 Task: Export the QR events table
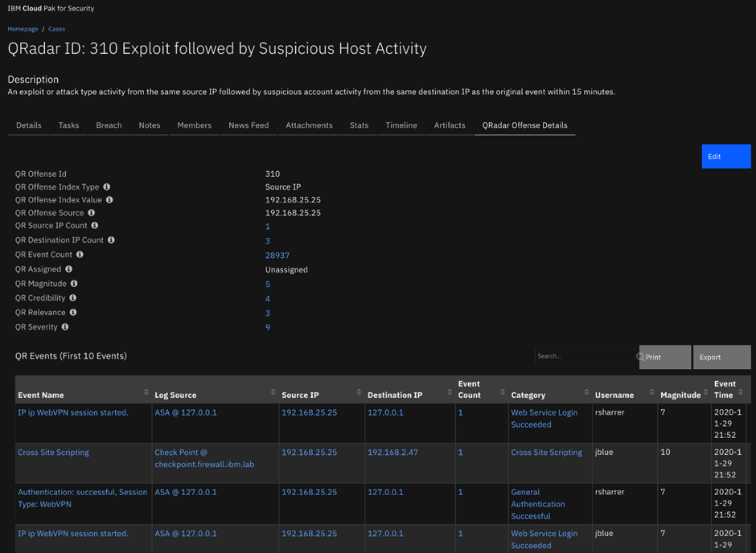[x=721, y=356]
